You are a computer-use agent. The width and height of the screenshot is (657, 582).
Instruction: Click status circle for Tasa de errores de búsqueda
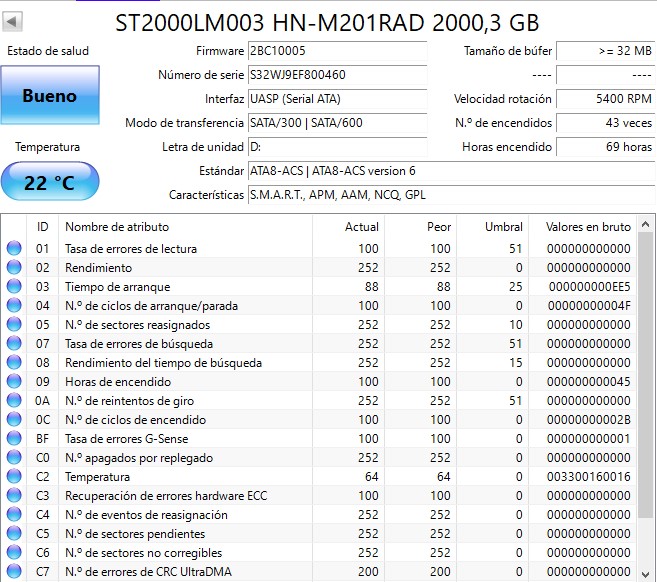pos(14,343)
